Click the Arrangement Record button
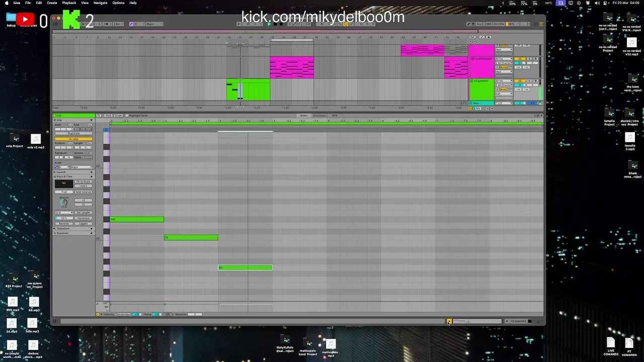Screen dimensions: 644x362 (281, 24)
